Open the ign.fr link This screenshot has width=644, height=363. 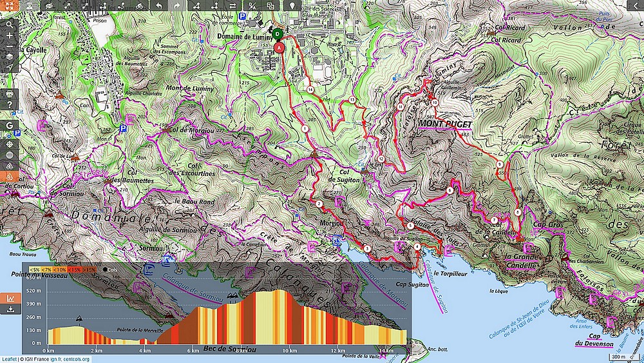click(56, 359)
